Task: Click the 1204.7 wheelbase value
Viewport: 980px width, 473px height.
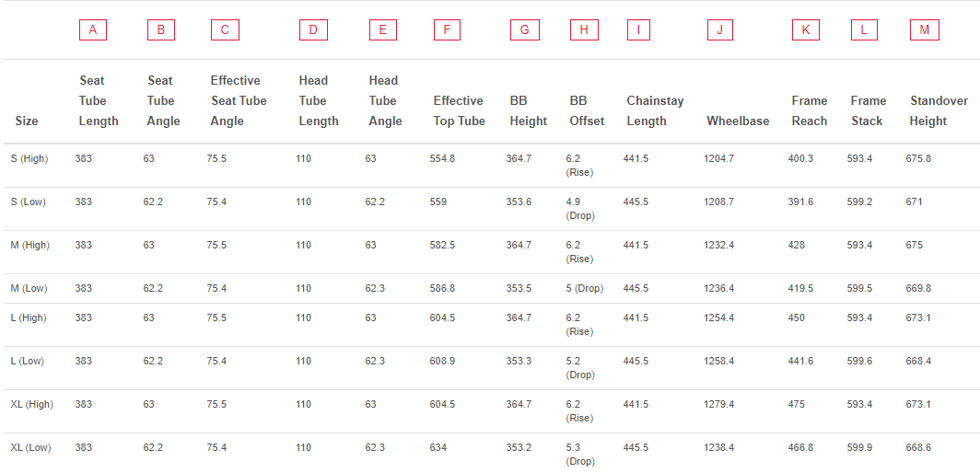Action: pyautogui.click(x=718, y=158)
